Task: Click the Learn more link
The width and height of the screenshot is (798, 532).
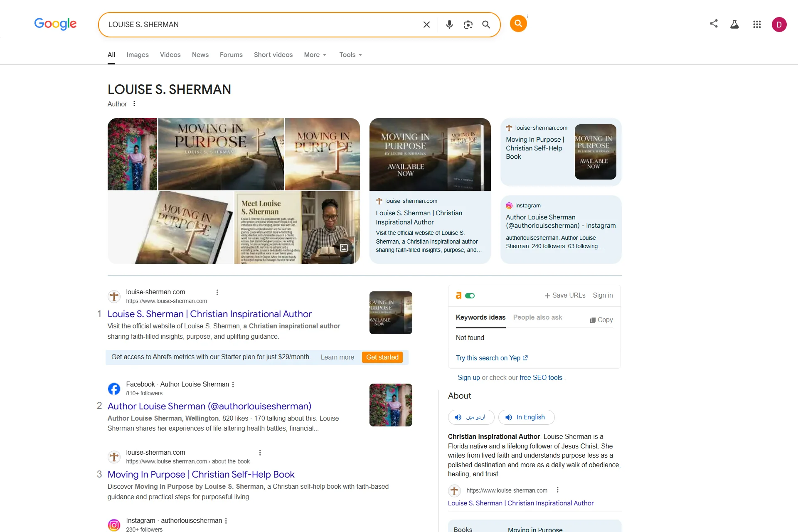Action: (337, 357)
